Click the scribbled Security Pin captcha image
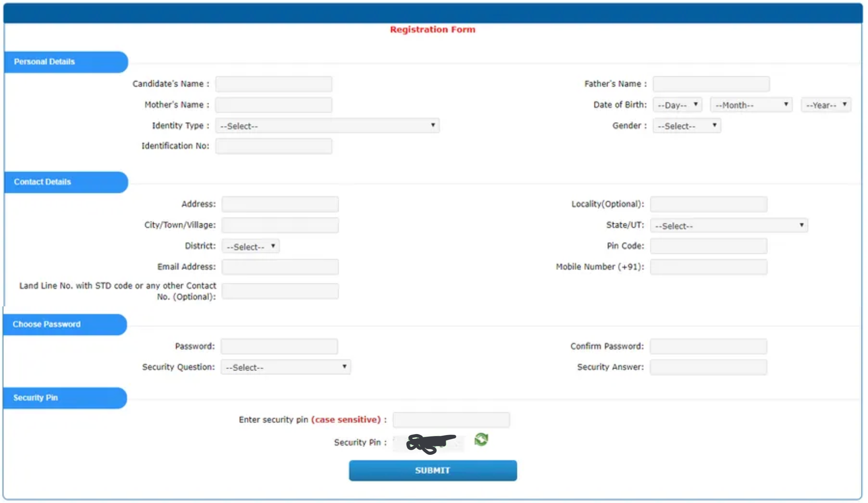The image size is (868, 503). [x=429, y=443]
